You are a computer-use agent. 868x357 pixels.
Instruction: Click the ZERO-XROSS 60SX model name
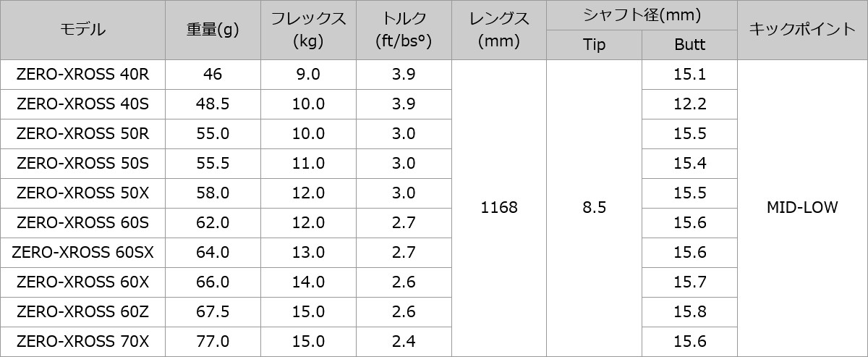[82, 252]
